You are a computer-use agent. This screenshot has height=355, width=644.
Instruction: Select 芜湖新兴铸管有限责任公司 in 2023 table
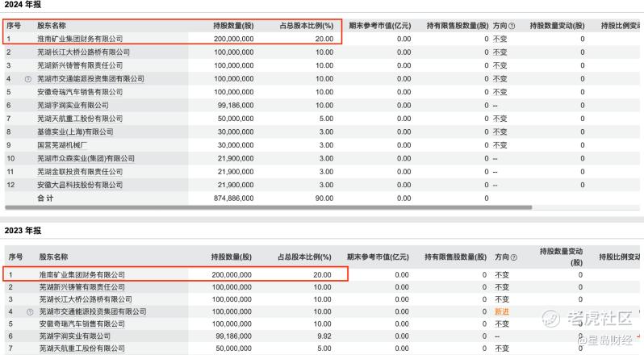[x=82, y=287]
